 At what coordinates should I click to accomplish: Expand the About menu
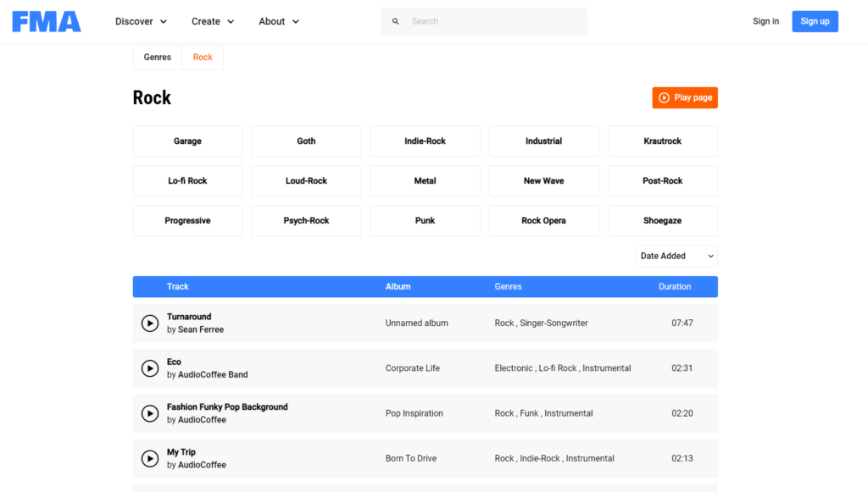point(279,22)
